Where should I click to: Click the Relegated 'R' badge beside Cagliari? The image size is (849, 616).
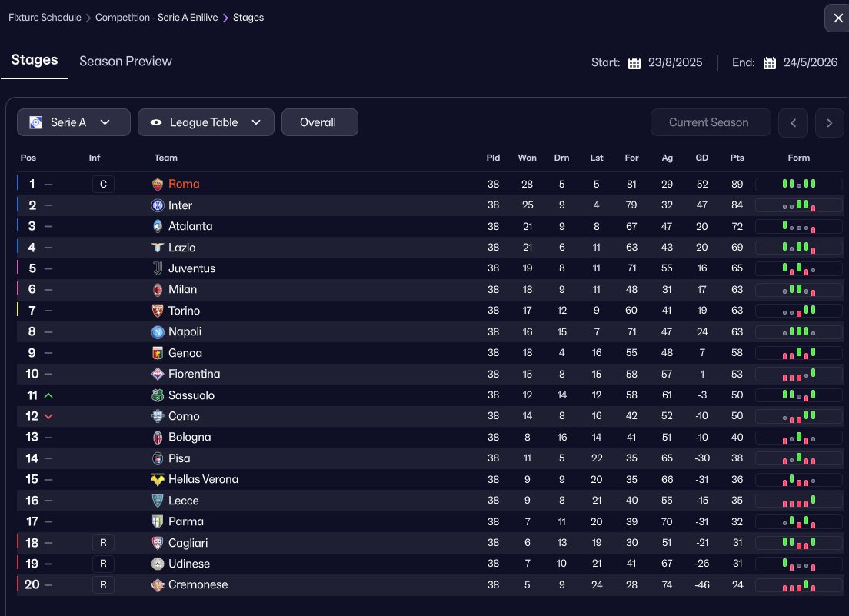[x=103, y=543]
